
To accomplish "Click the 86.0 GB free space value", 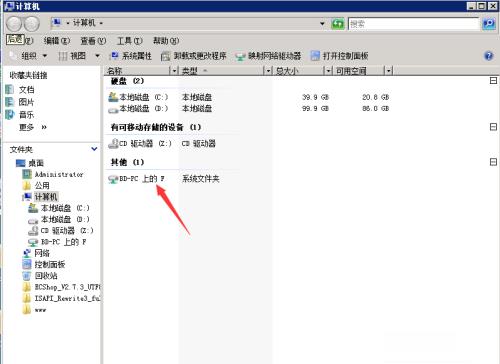I will coord(376,108).
